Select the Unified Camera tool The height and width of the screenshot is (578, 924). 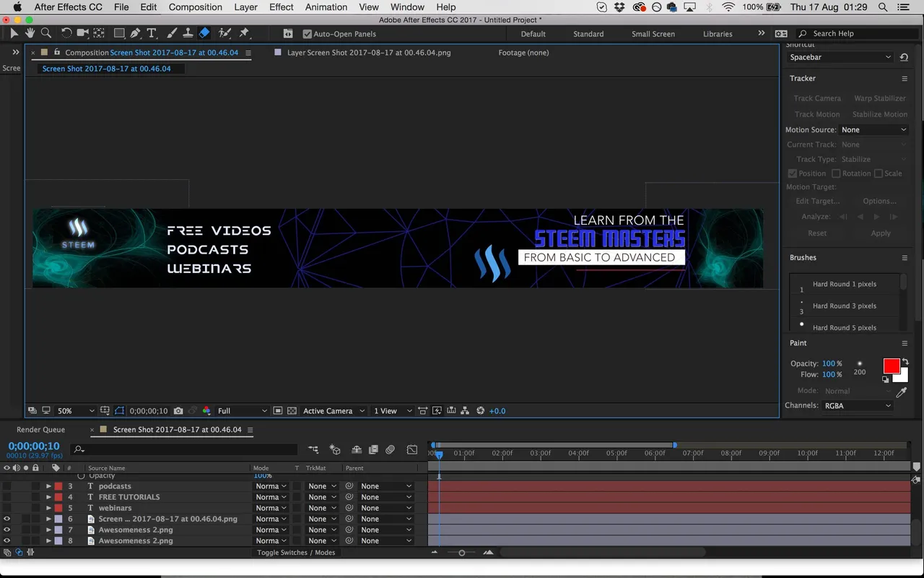pyautogui.click(x=83, y=33)
